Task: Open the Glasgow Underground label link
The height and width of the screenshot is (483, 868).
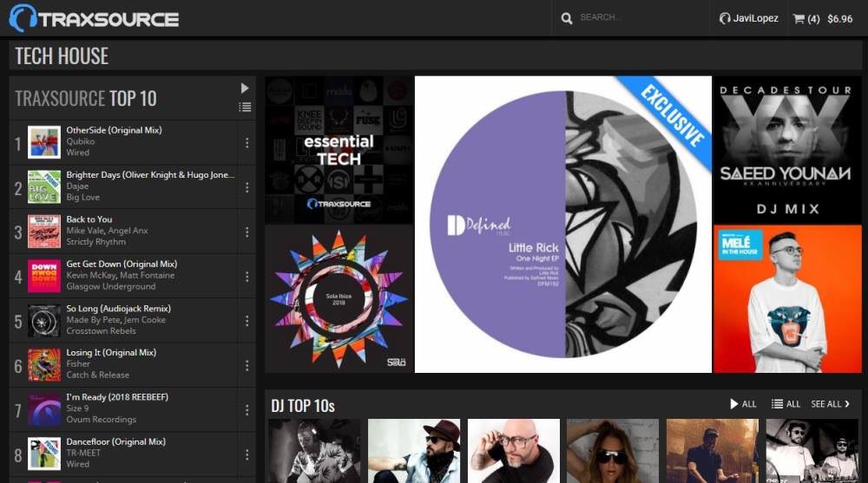Action: (111, 286)
